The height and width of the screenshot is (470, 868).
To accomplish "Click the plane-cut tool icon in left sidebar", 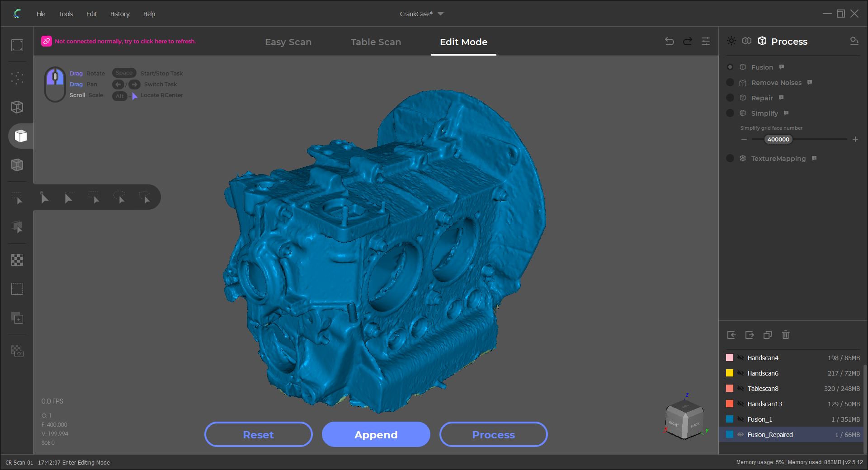I will pyautogui.click(x=17, y=227).
